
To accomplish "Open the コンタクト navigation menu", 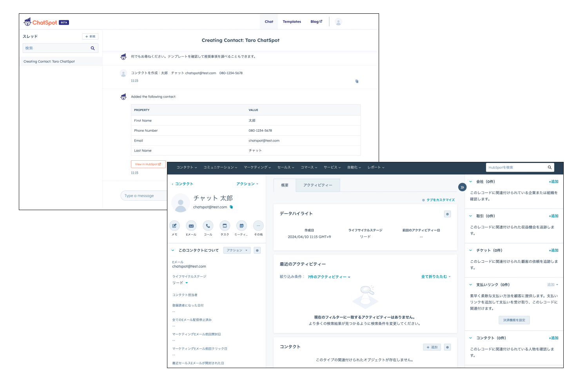I will (x=187, y=167).
